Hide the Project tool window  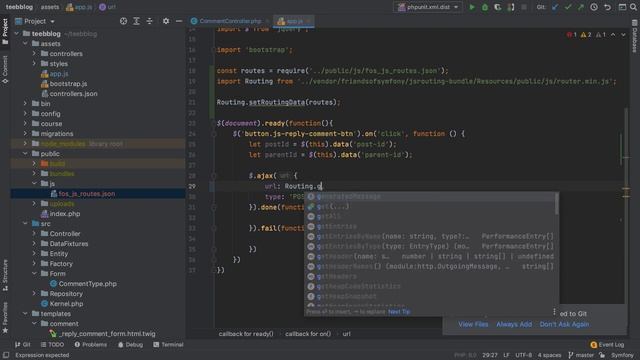coord(179,21)
